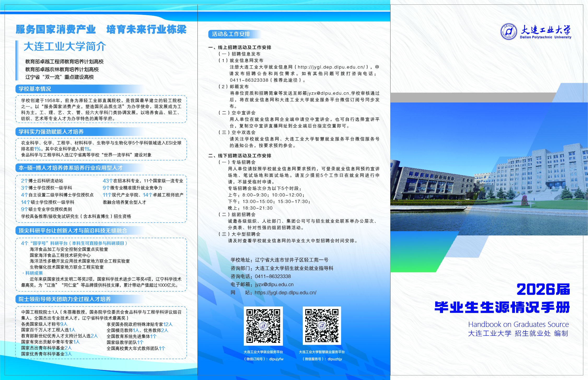Click the 毕业生生源情况手册 cover title
The height and width of the screenshot is (380, 588).
(x=502, y=307)
